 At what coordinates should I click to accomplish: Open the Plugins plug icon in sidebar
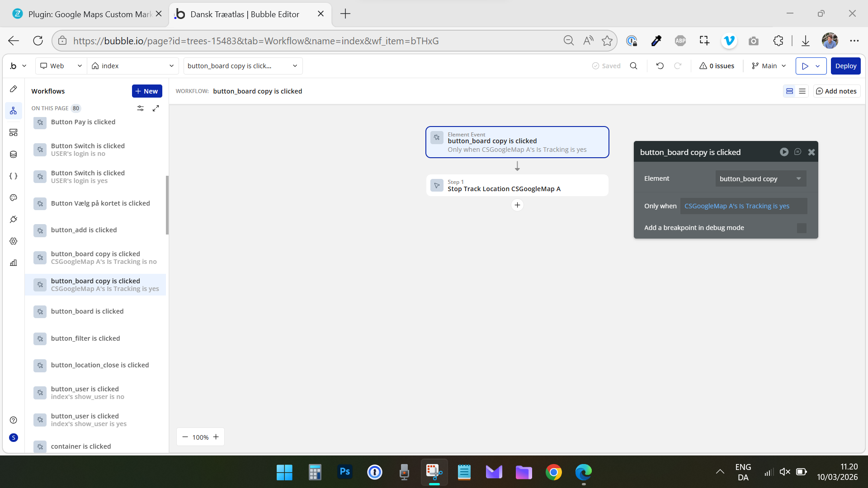click(x=14, y=220)
